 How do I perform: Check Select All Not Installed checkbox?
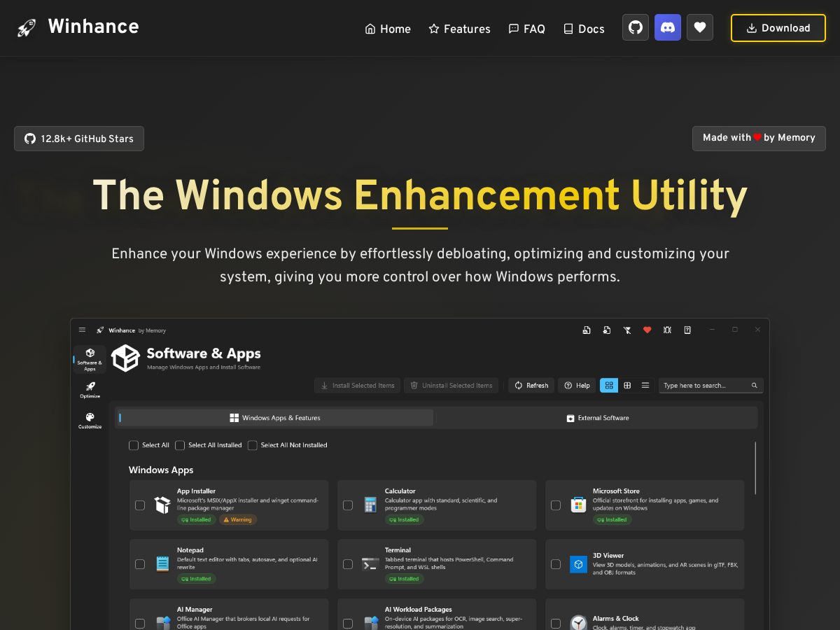tap(253, 445)
